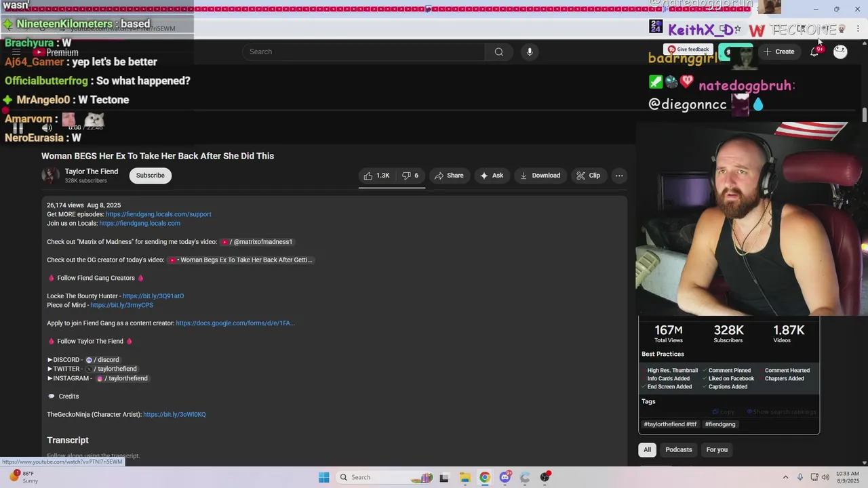Click Show search rankings
The height and width of the screenshot is (488, 868).
tap(782, 412)
